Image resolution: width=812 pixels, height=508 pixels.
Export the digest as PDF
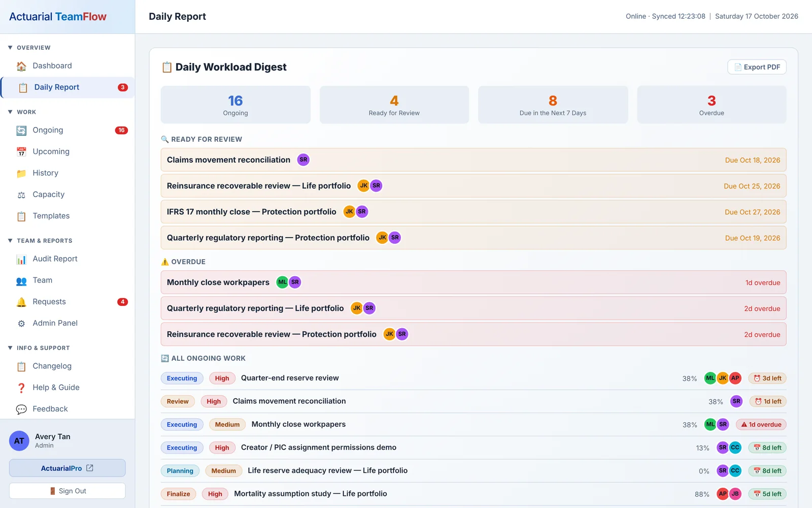pyautogui.click(x=757, y=67)
